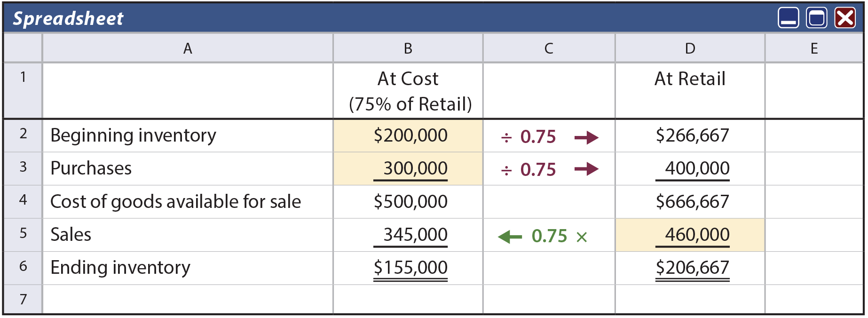The image size is (868, 318).
Task: Select the 'Sales' label cell
Action: click(188, 234)
